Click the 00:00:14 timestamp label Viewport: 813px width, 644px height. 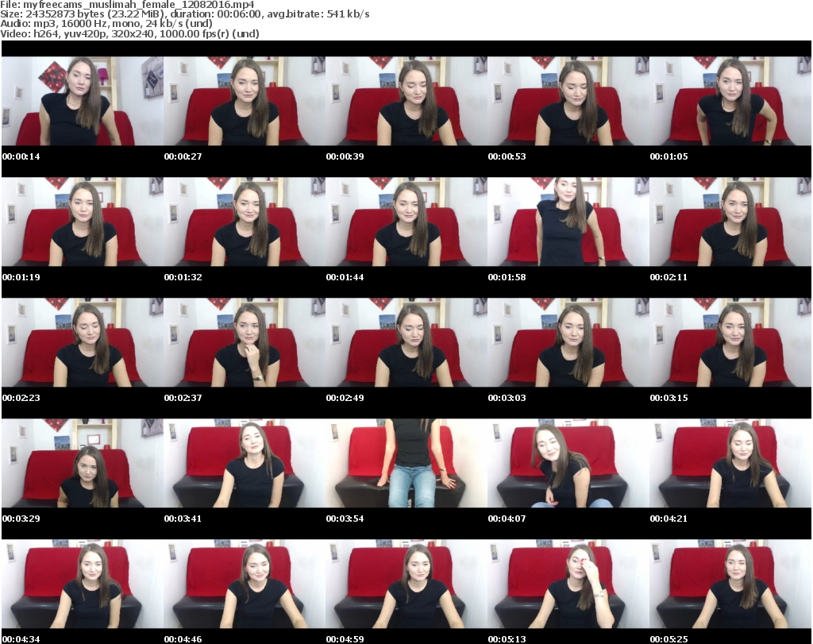pos(21,156)
